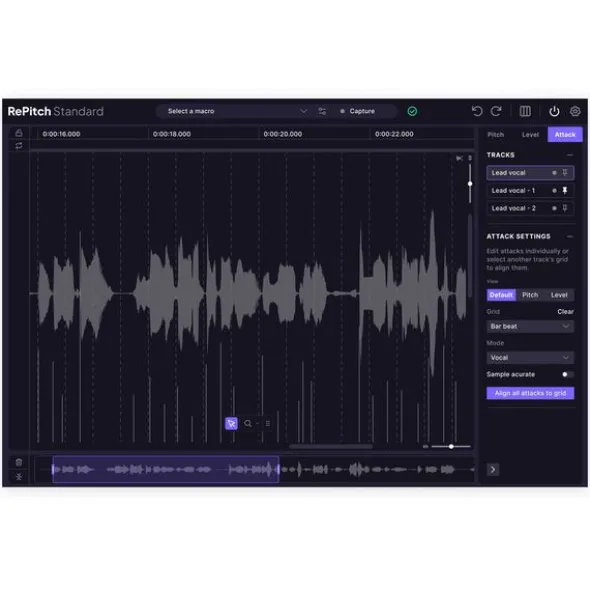Select Pitch view in Attack Settings
This screenshot has height=591, width=590.
pyautogui.click(x=530, y=295)
